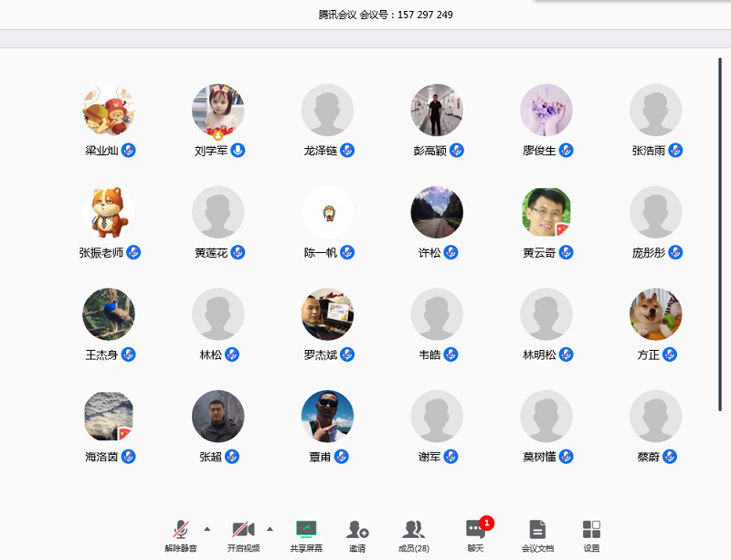Expand audio options arrow beside 解除静音
731x560 pixels.
tap(207, 529)
